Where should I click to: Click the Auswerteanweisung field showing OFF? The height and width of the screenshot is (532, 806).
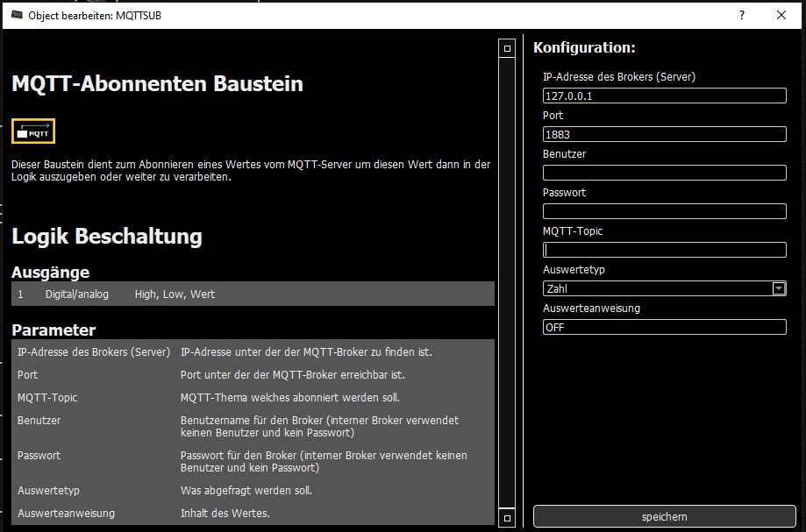[x=664, y=327]
